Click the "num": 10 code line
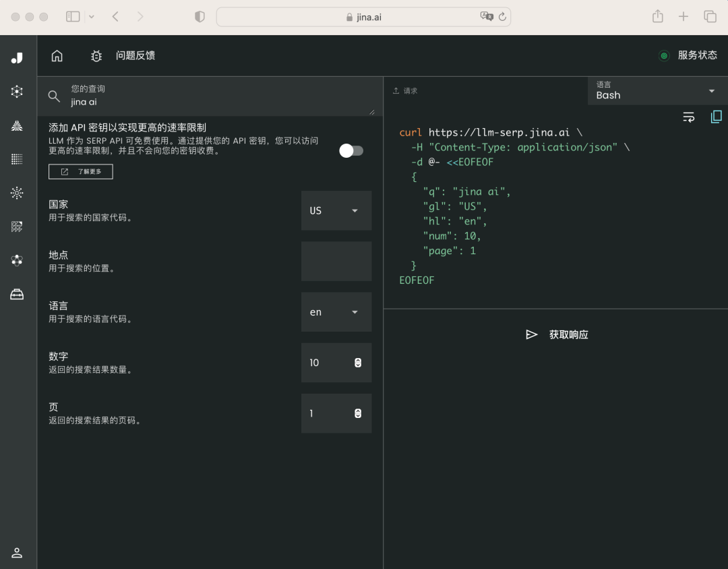Image resolution: width=728 pixels, height=569 pixels. [x=452, y=236]
